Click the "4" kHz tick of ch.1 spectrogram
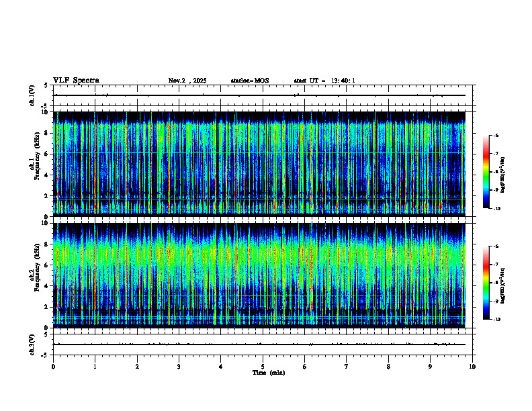The height and width of the screenshot is (411, 532). (47, 175)
